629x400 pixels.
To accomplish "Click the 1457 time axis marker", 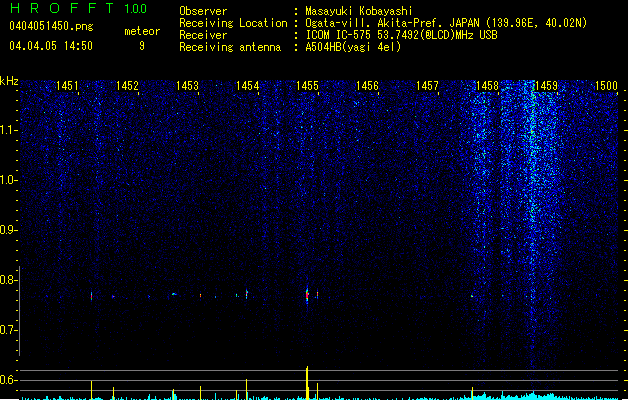I will (x=427, y=86).
